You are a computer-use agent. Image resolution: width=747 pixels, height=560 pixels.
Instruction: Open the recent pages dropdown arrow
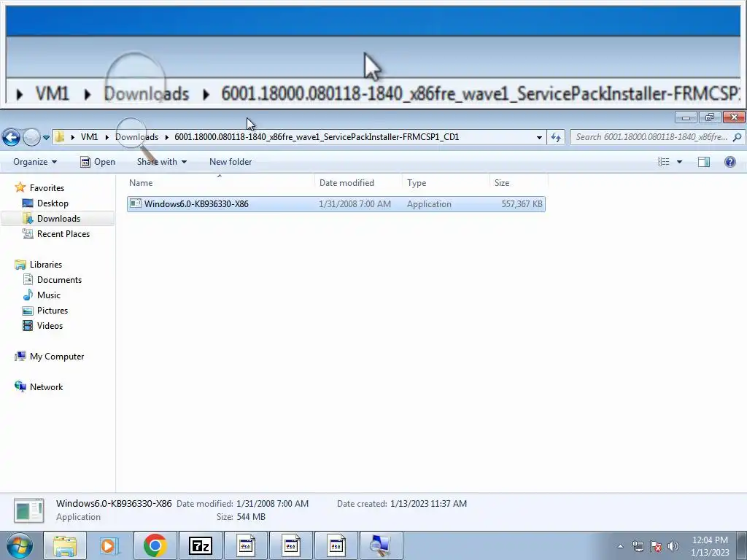tap(46, 138)
